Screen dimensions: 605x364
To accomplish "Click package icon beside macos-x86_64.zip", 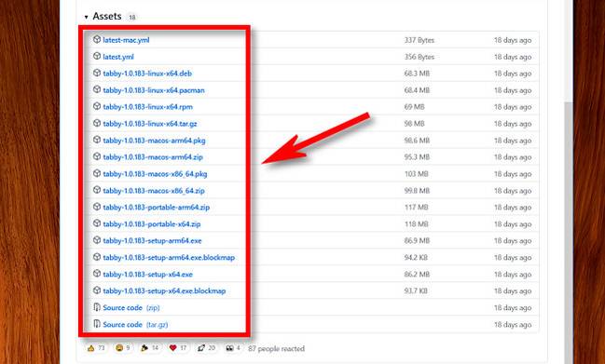I will click(x=97, y=190).
